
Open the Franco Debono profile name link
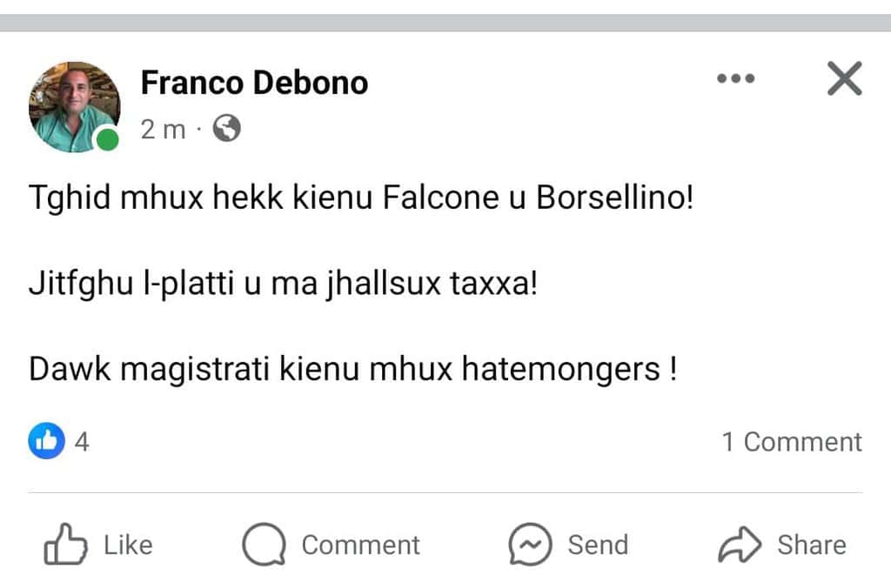254,83
